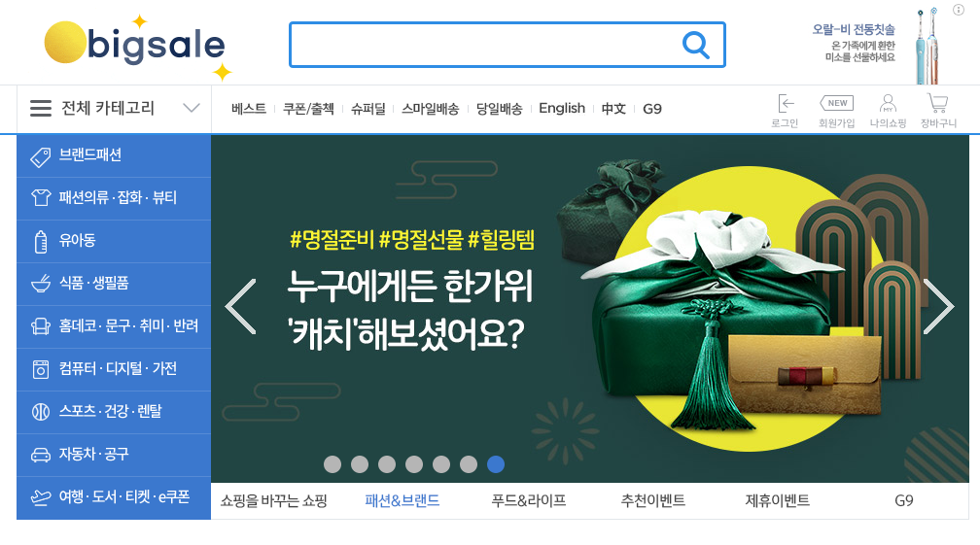Click the magnifying glass search icon

point(696,45)
